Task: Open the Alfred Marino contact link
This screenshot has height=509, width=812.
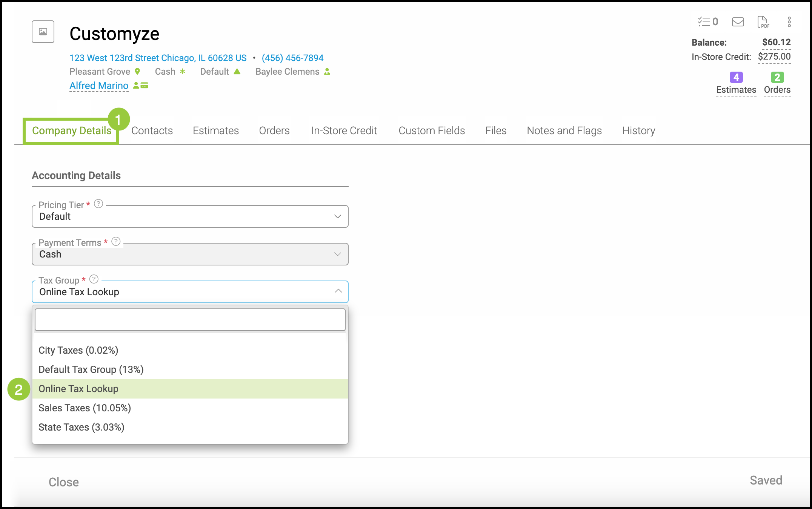Action: (99, 86)
